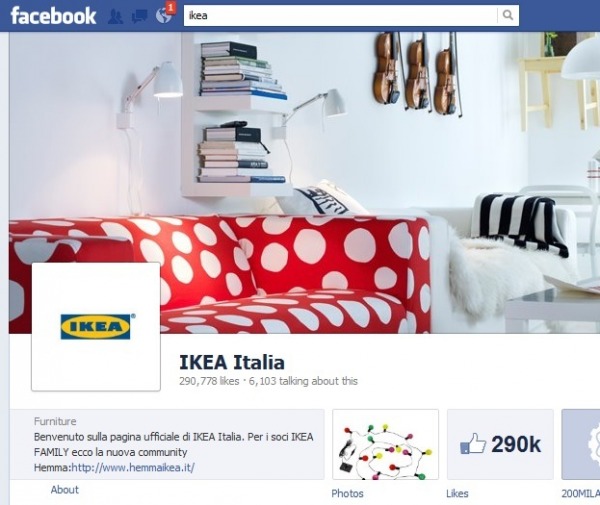Click the IKEA Italia page title
600x505 pixels.
point(232,362)
